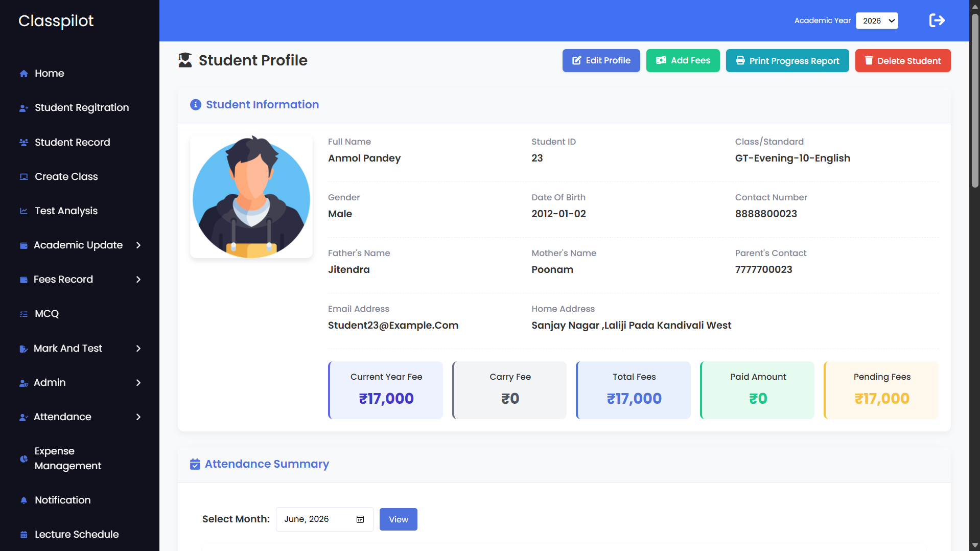Click pencil icon on Edit Profile button
Image resolution: width=980 pixels, height=551 pixels.
pos(576,60)
